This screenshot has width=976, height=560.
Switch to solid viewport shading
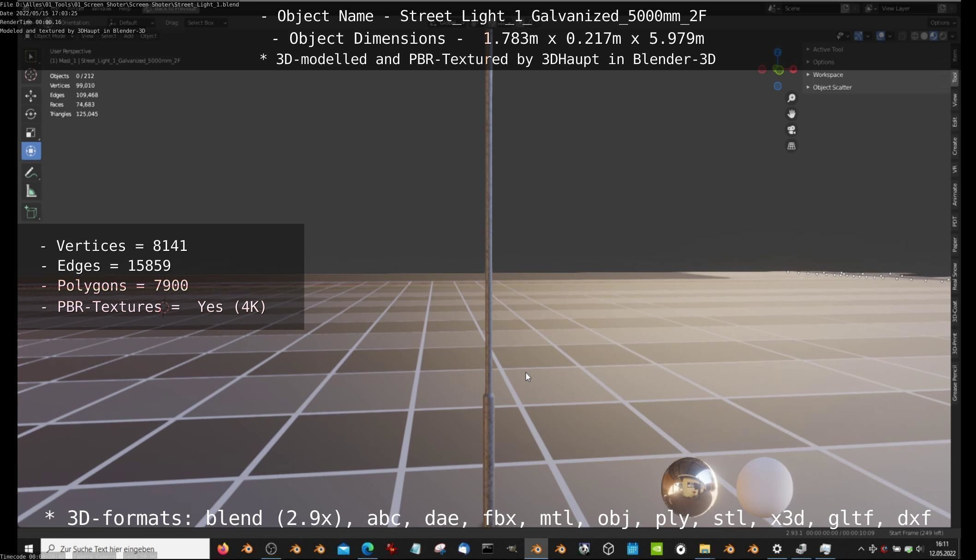(924, 36)
